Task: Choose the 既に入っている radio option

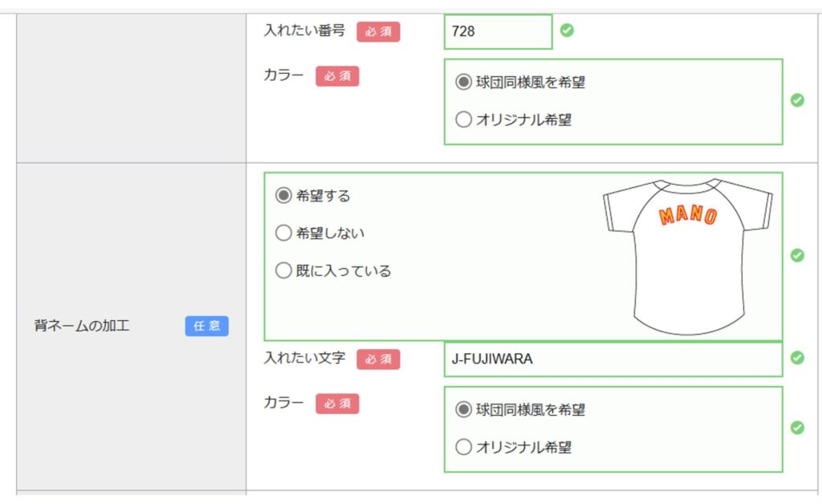Action: pos(283,270)
